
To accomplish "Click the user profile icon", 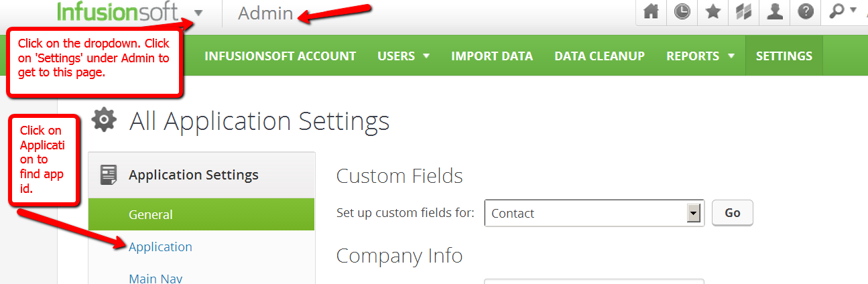I will (x=774, y=12).
